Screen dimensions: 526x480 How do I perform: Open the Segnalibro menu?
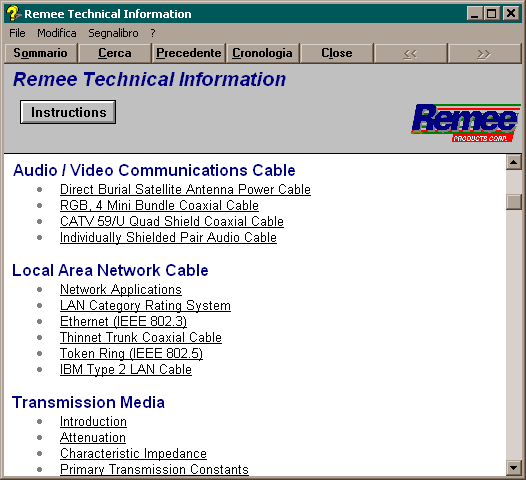(x=113, y=33)
